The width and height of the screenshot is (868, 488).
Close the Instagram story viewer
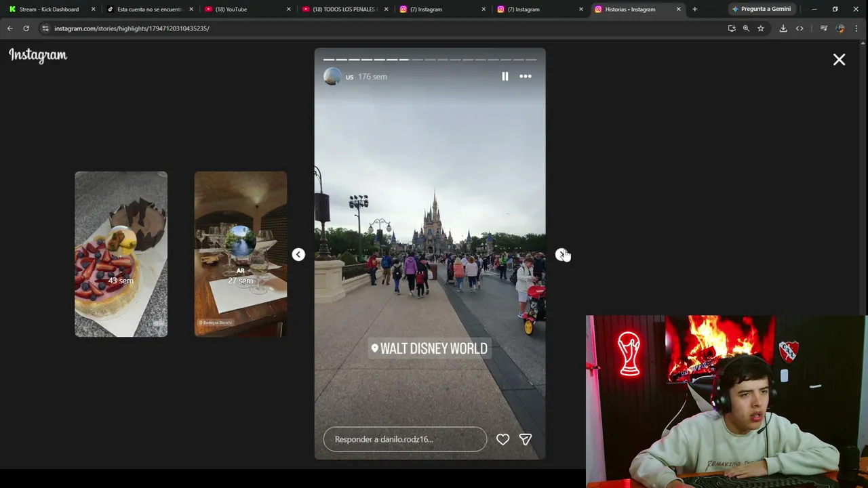[x=839, y=60]
